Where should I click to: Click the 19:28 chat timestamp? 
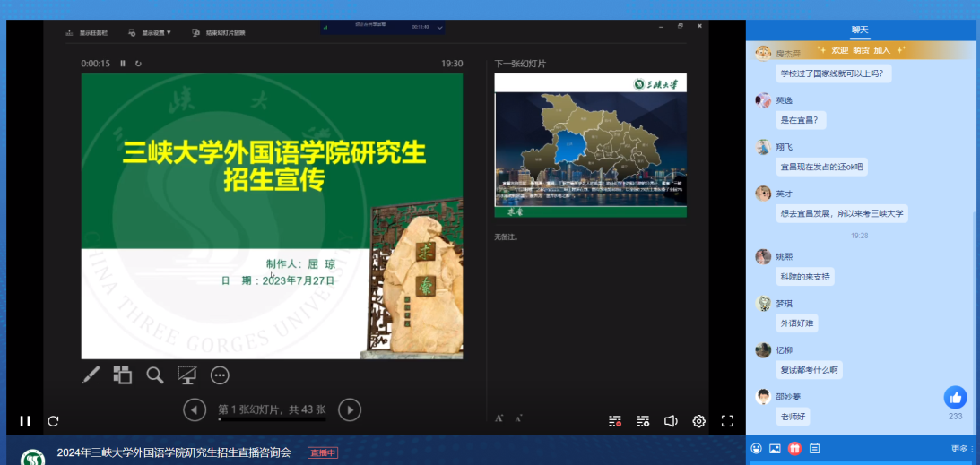click(859, 236)
